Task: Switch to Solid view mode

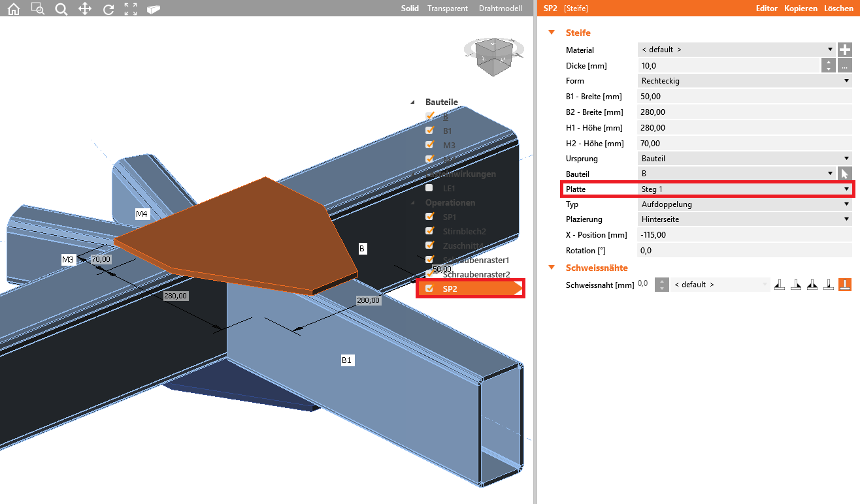Action: pyautogui.click(x=410, y=8)
